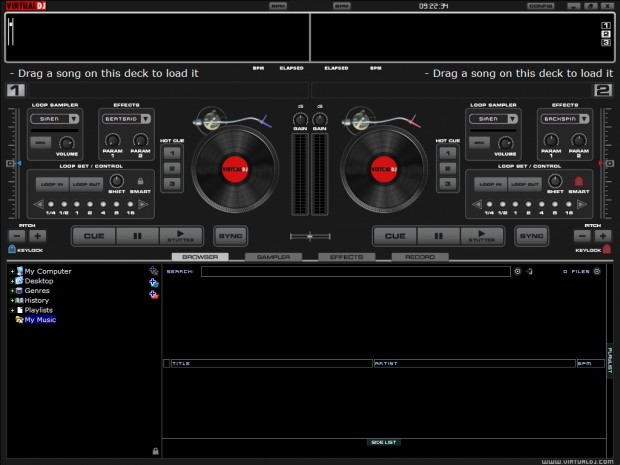The image size is (620, 465).
Task: Expand My Computer tree node
Action: coord(12,272)
